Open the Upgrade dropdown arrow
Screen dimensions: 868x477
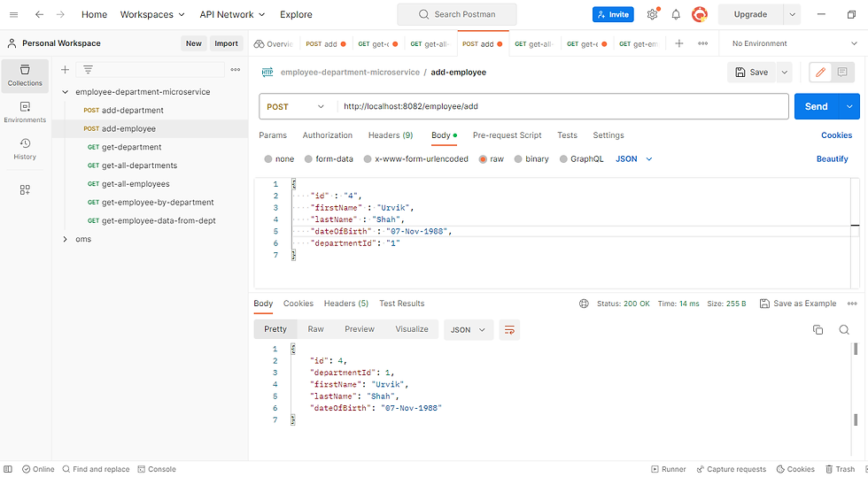792,14
